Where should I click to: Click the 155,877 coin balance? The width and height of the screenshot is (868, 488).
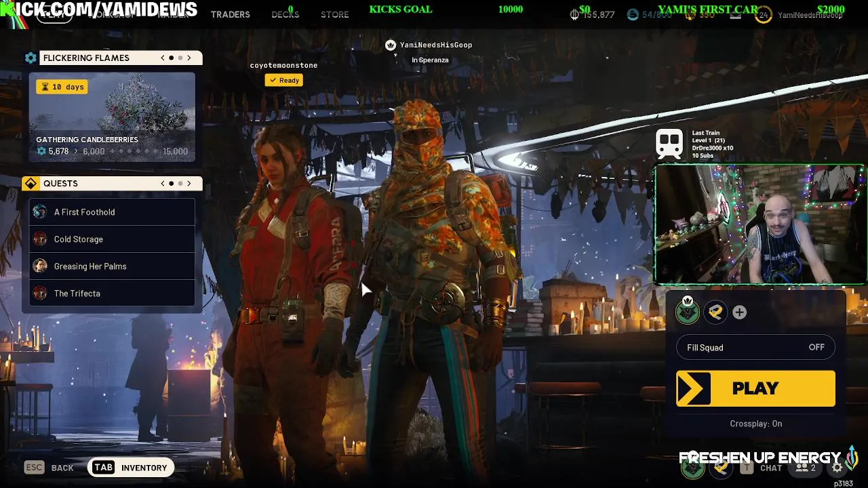click(593, 15)
